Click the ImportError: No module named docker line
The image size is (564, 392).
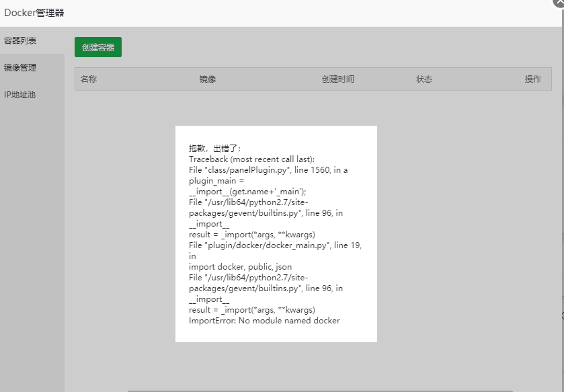tap(264, 321)
